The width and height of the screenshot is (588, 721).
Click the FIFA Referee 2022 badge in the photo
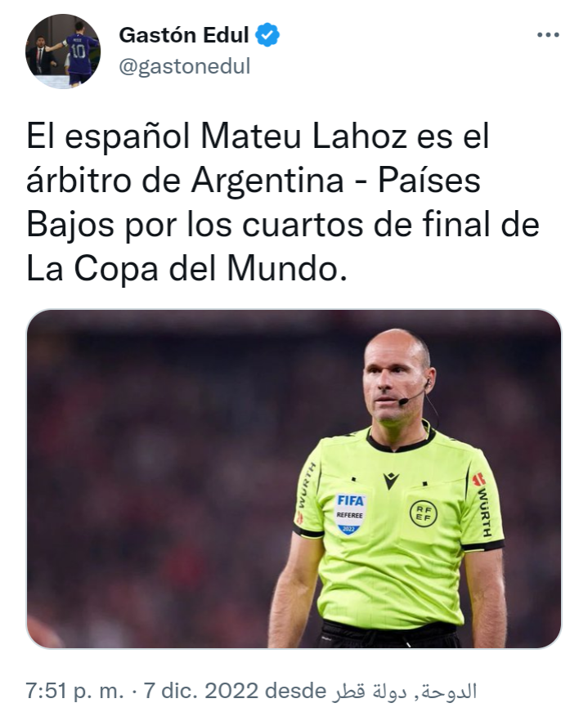[x=350, y=513]
